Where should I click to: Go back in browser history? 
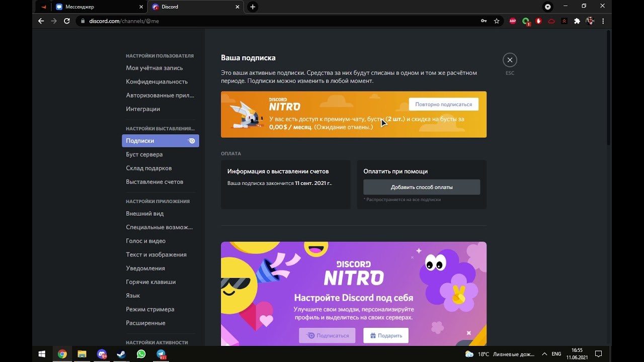pyautogui.click(x=41, y=21)
